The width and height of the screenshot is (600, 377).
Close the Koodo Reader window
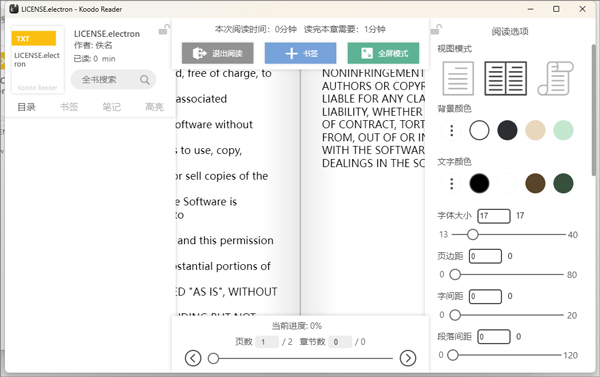pos(582,9)
